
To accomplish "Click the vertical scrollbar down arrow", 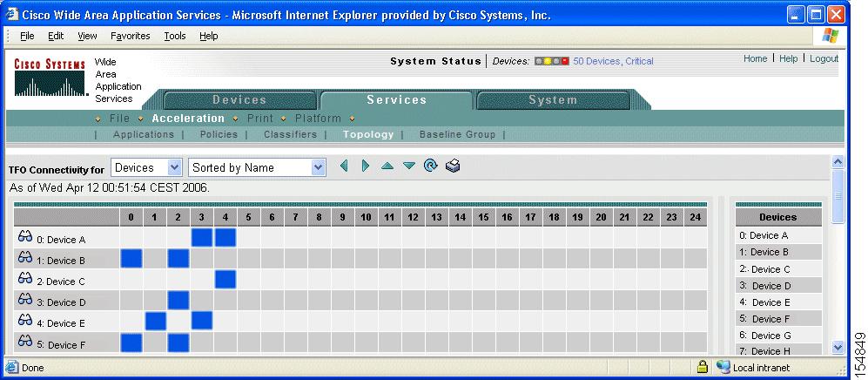I will (x=838, y=348).
